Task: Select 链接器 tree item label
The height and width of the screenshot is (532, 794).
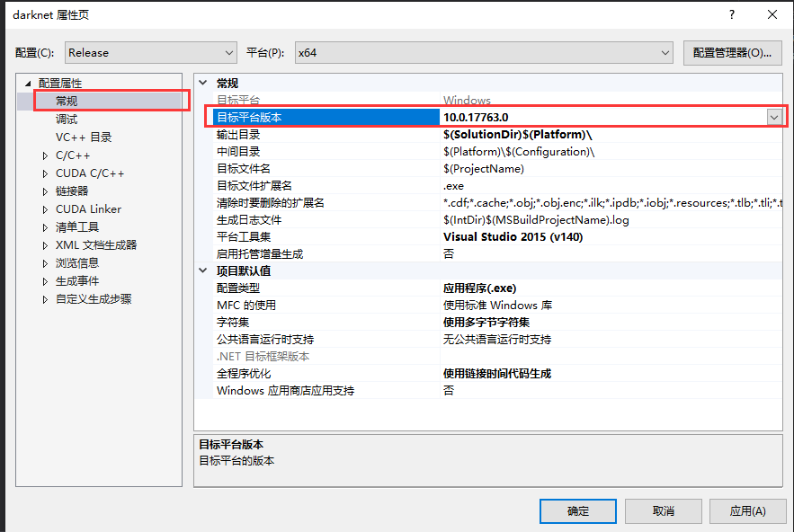Action: [72, 191]
